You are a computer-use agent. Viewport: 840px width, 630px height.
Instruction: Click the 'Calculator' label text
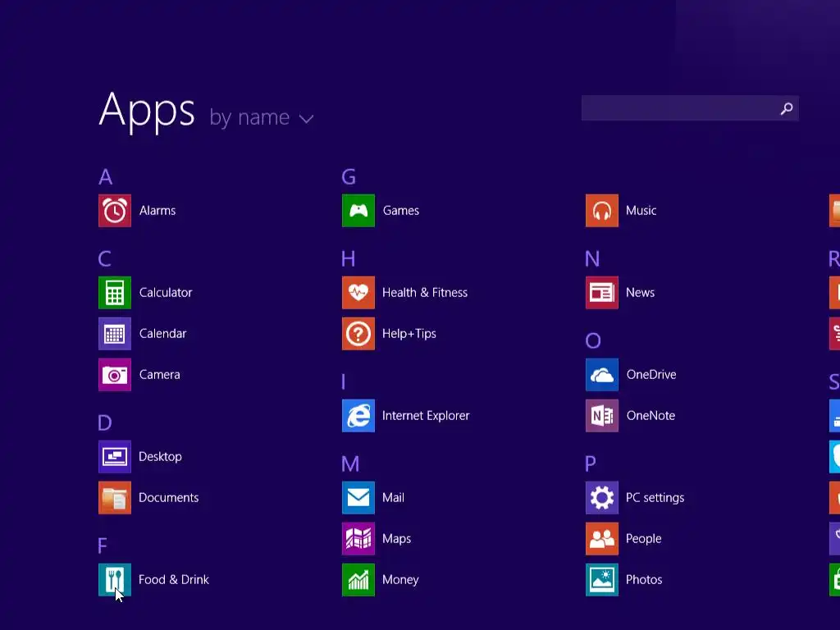tap(166, 293)
